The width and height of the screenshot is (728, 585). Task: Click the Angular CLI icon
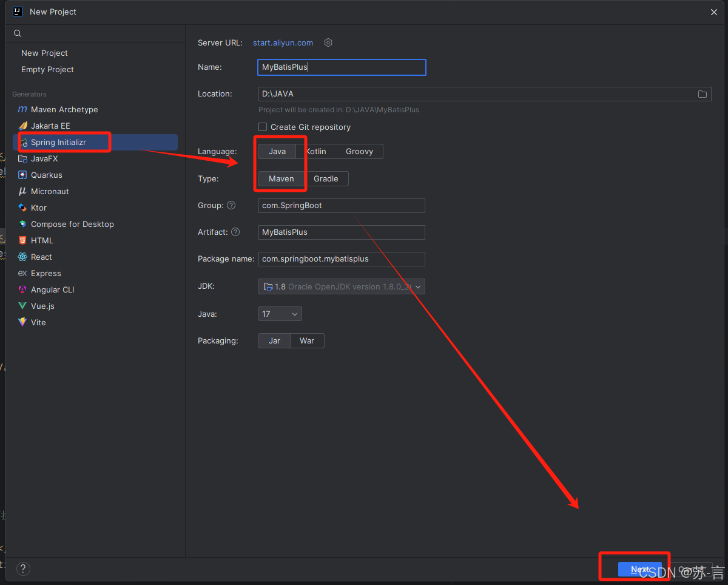tap(22, 289)
